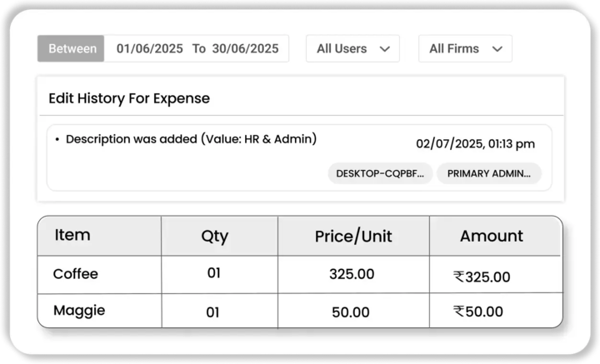Image resolution: width=600 pixels, height=364 pixels.
Task: Click the ₹325.00 amount cell
Action: 482,277
